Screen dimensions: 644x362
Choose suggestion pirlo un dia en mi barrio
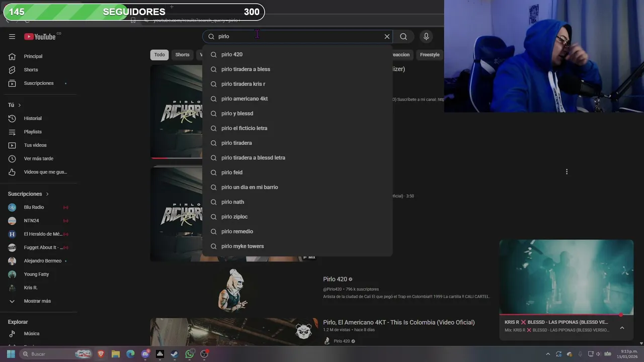tap(297, 187)
